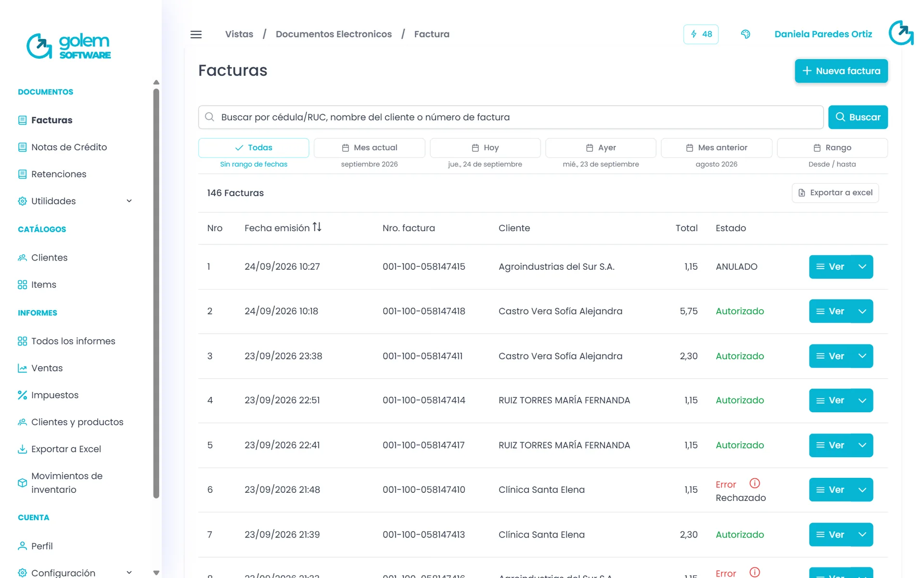924x578 pixels.
Task: Expand the Configuración submenu
Action: pyautogui.click(x=129, y=572)
